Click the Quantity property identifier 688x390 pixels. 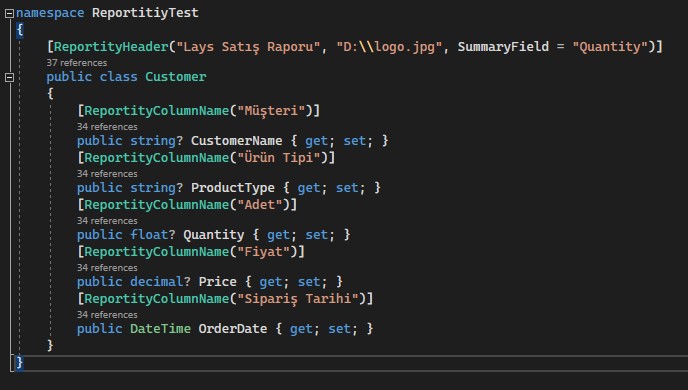[x=214, y=235]
